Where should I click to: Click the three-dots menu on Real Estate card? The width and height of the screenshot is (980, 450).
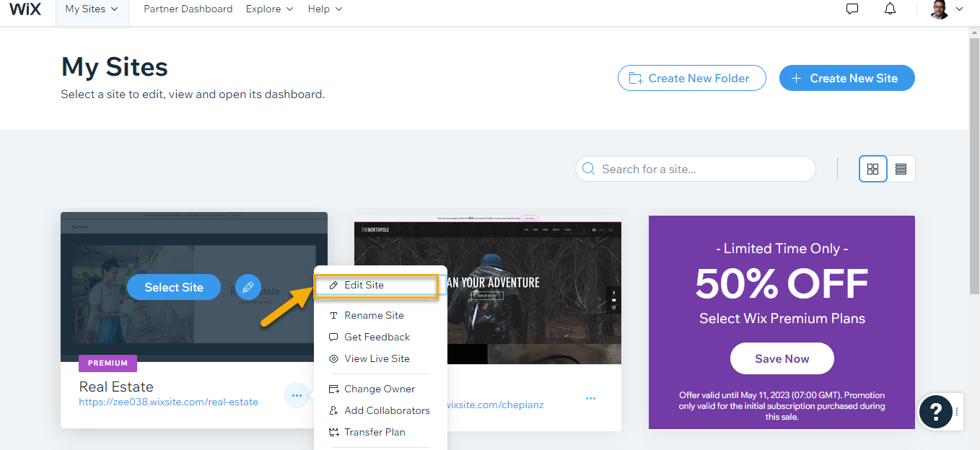point(297,395)
